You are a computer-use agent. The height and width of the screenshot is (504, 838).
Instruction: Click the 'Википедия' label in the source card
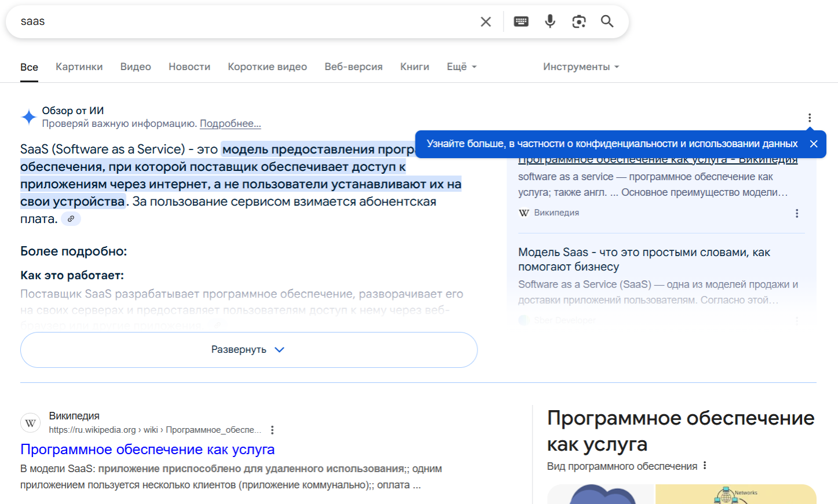pyautogui.click(x=556, y=213)
